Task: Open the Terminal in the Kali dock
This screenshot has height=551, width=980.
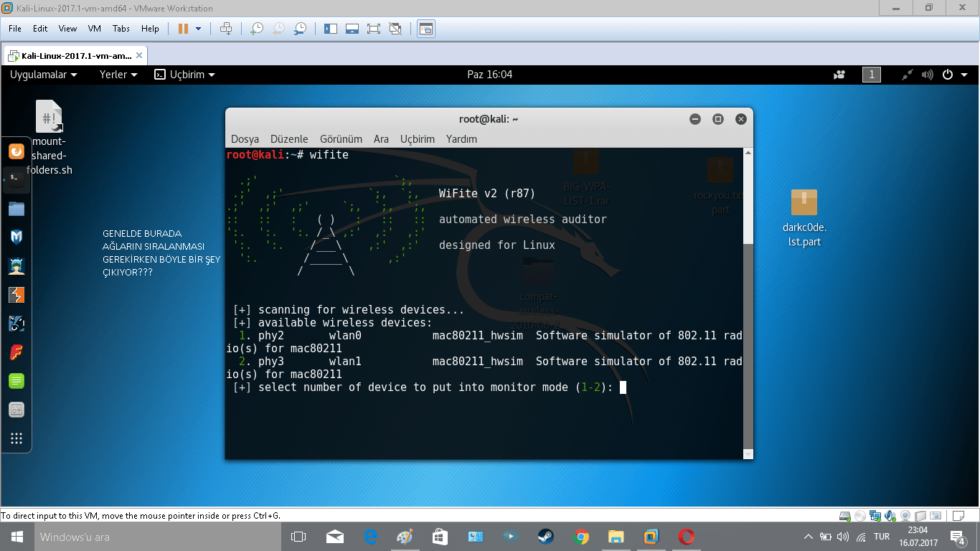Action: tap(17, 179)
